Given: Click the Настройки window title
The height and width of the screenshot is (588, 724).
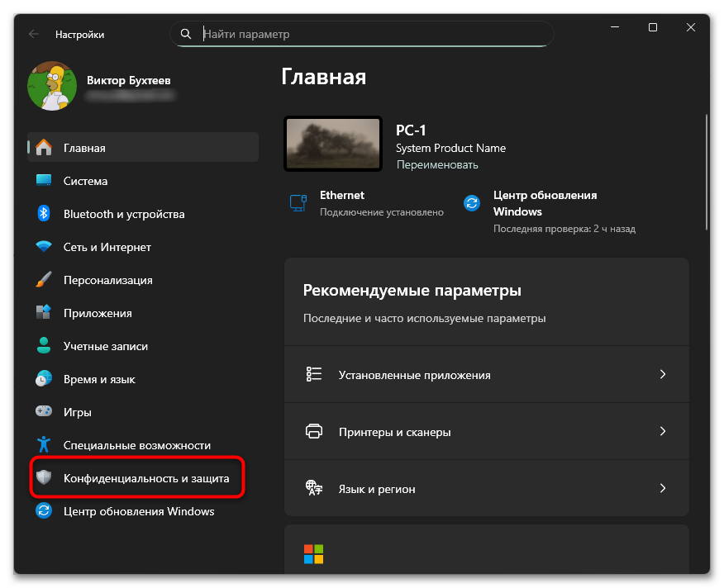Looking at the screenshot, I should point(80,35).
